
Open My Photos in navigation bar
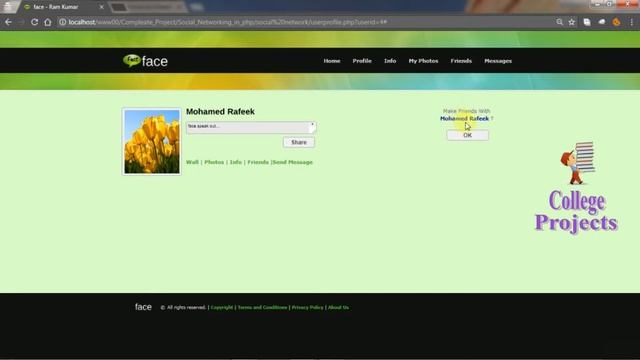[x=423, y=61]
